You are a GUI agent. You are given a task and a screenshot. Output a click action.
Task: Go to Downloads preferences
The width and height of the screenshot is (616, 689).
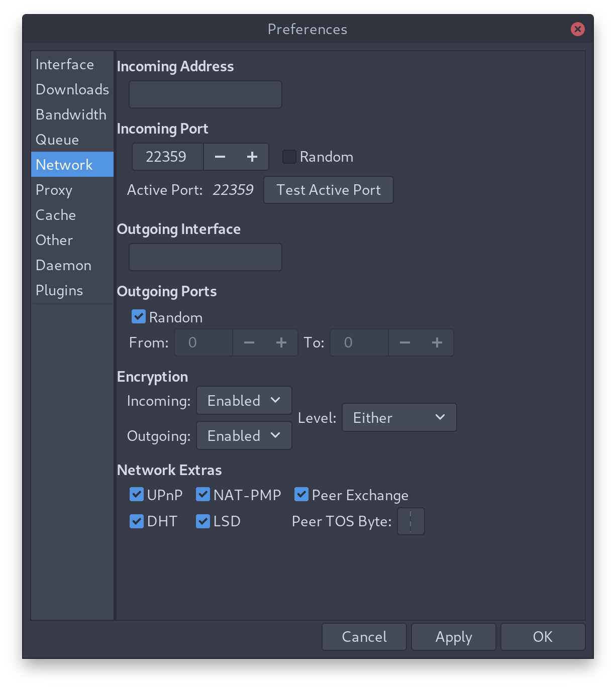[72, 89]
